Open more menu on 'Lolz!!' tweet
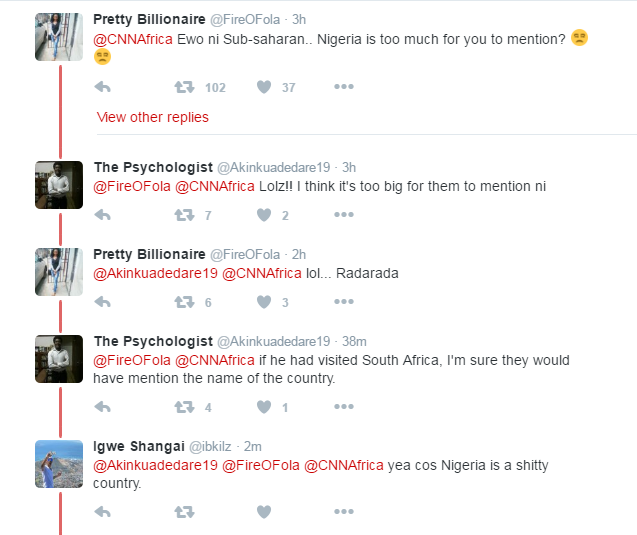This screenshot has width=637, height=535. (344, 215)
